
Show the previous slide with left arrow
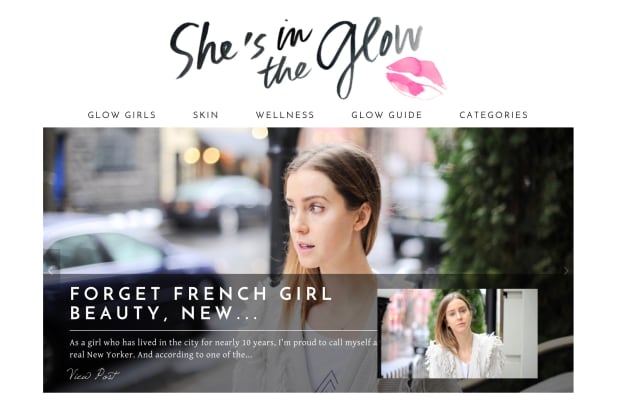coord(51,271)
